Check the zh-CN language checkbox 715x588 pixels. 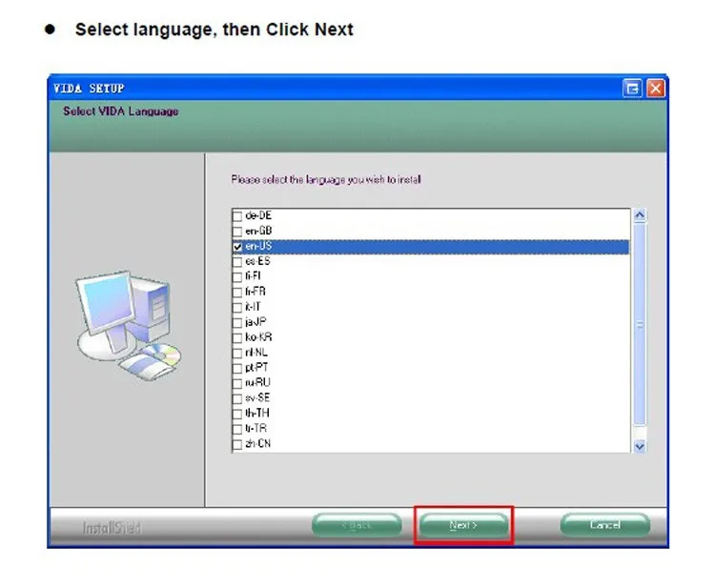pyautogui.click(x=237, y=444)
